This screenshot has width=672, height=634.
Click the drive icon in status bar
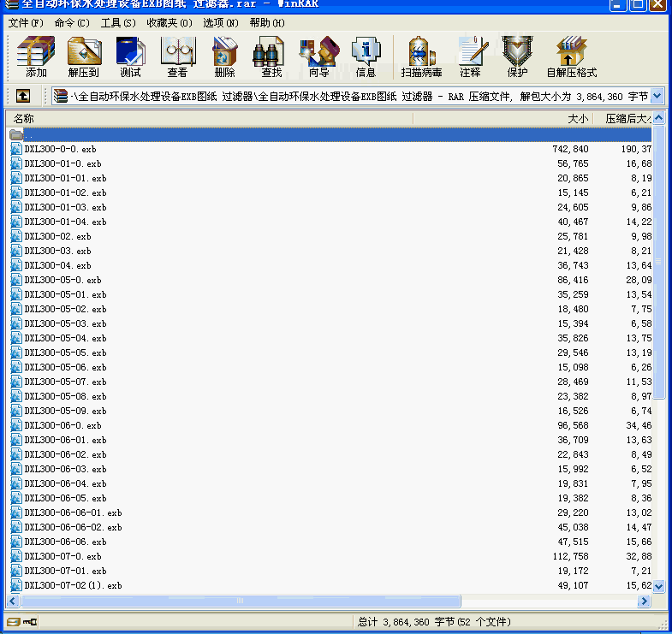coord(14,621)
